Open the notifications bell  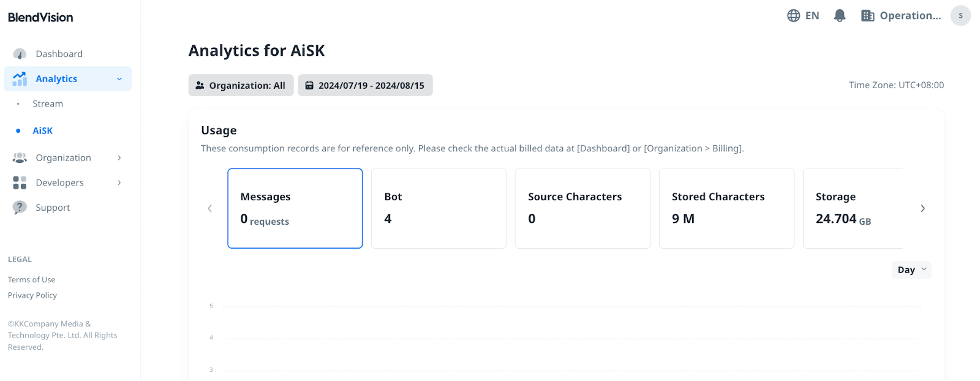(840, 16)
